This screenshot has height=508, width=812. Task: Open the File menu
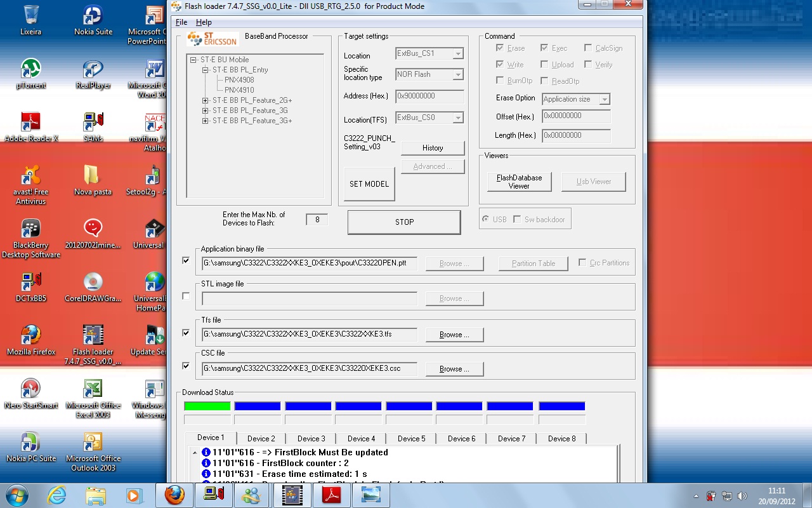tap(181, 22)
